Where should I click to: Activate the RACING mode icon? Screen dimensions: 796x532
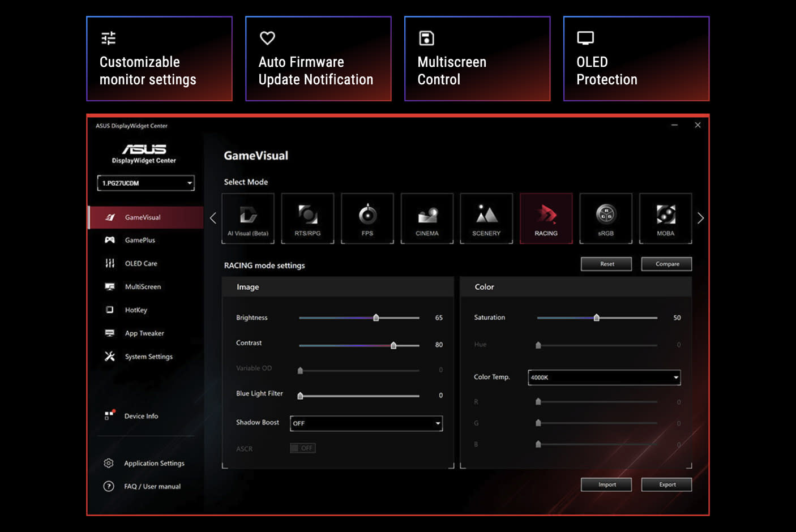pyautogui.click(x=546, y=218)
